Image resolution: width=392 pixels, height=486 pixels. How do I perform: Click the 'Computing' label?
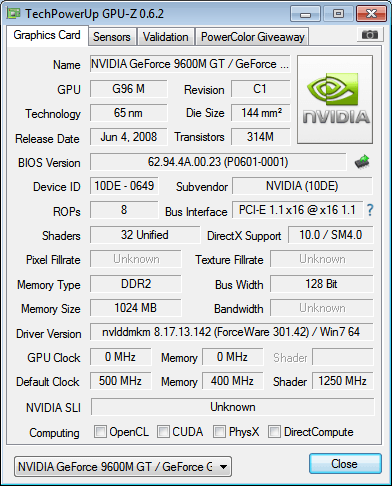click(x=55, y=433)
